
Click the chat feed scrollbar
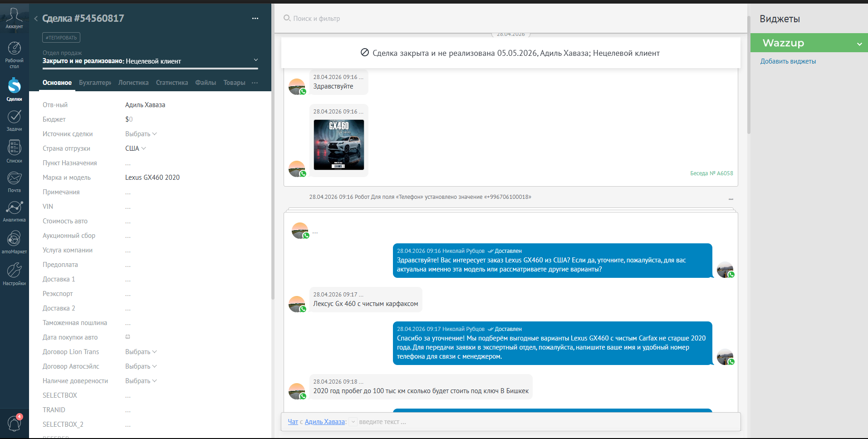[x=749, y=75]
